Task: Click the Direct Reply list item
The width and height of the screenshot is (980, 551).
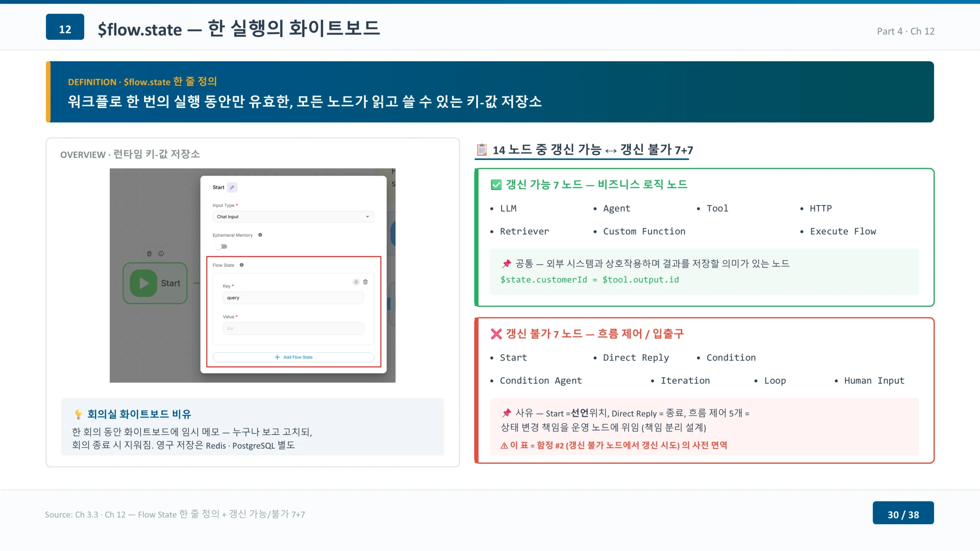Action: pyautogui.click(x=636, y=358)
